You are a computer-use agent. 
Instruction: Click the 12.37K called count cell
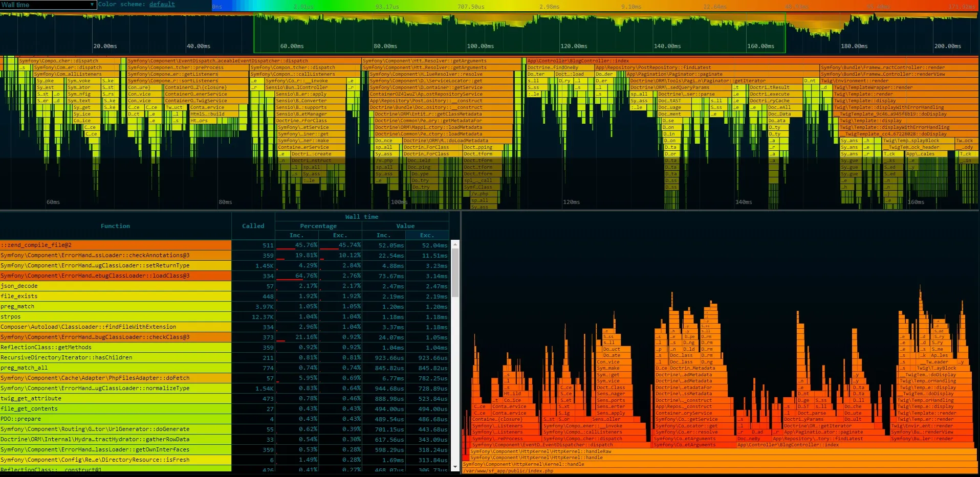pyautogui.click(x=253, y=316)
